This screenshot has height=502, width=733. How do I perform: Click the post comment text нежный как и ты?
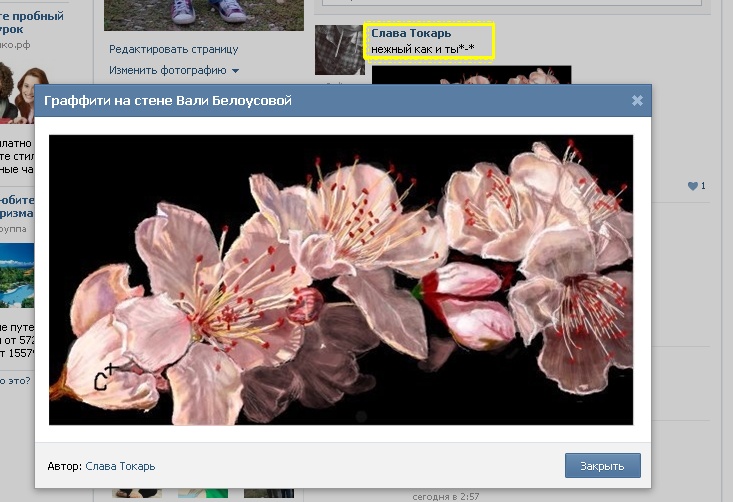coord(423,49)
